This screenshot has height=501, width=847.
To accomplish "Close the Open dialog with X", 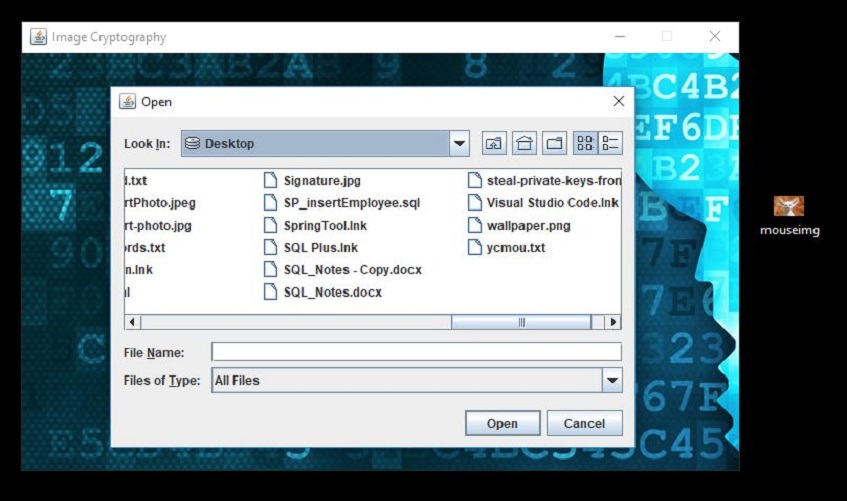I will [619, 101].
